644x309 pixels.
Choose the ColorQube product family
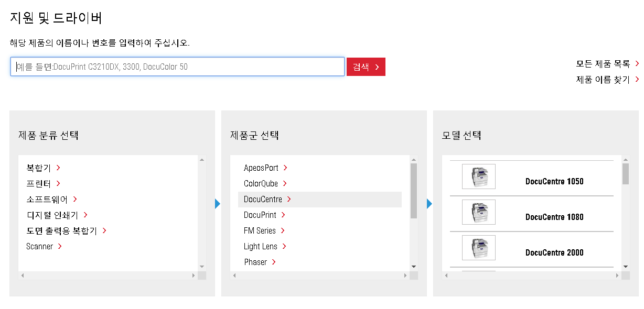pyautogui.click(x=261, y=183)
